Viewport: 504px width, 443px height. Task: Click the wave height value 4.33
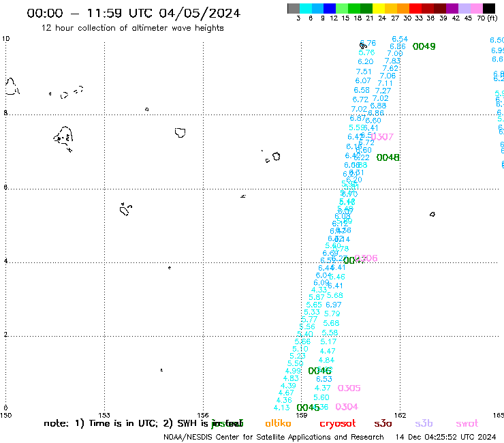tap(319, 290)
